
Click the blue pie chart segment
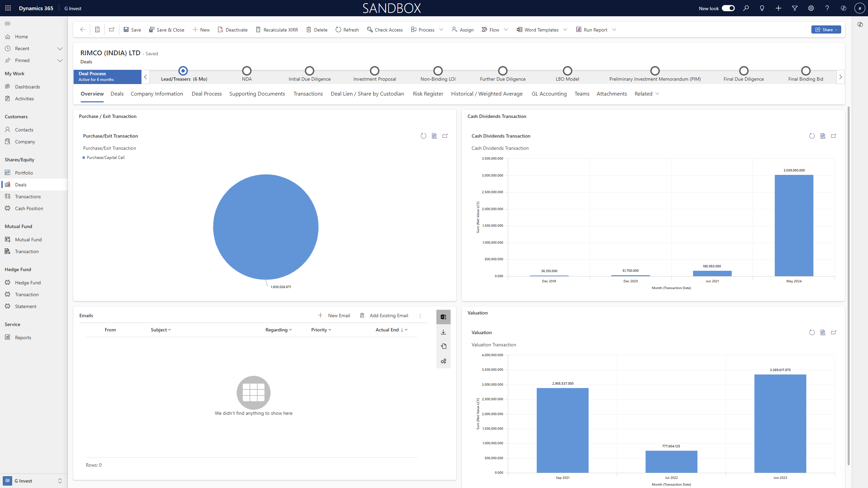[x=265, y=227]
